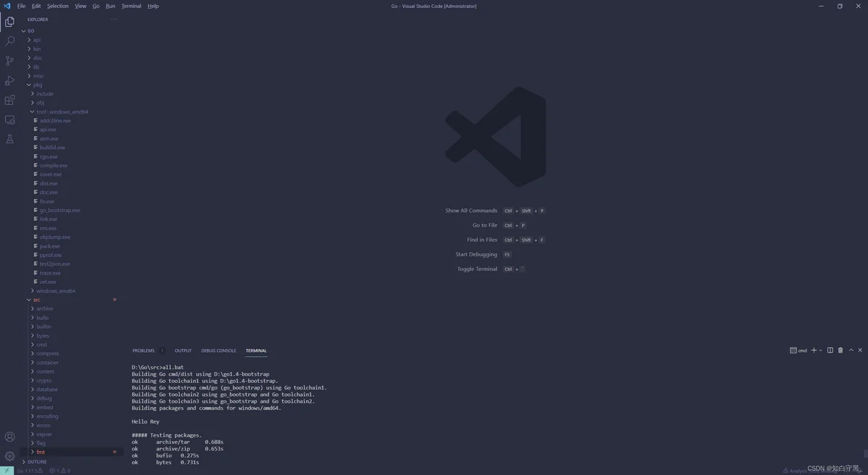The height and width of the screenshot is (475, 868).
Task: Open the Source Control view icon
Action: pyautogui.click(x=9, y=61)
